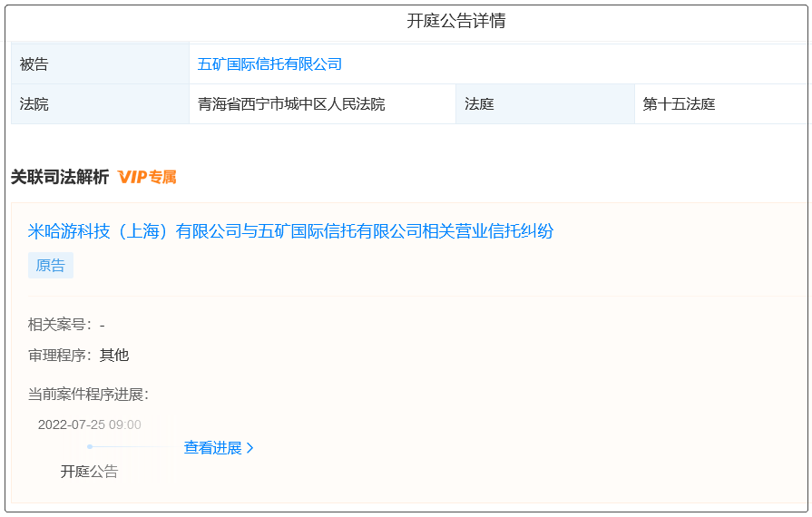812x517 pixels.
Task: Click the 2022-07-25 09:00 date text
Action: pyautogui.click(x=89, y=424)
